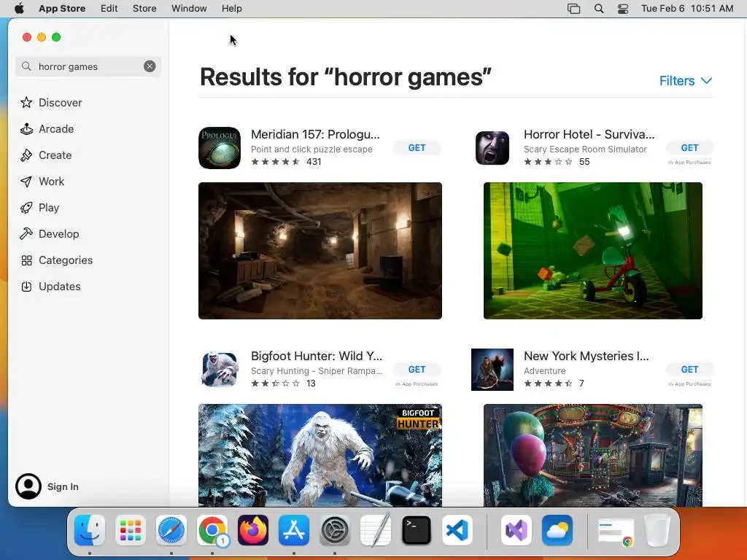Open the Help menu
The image size is (747, 560).
[x=231, y=8]
